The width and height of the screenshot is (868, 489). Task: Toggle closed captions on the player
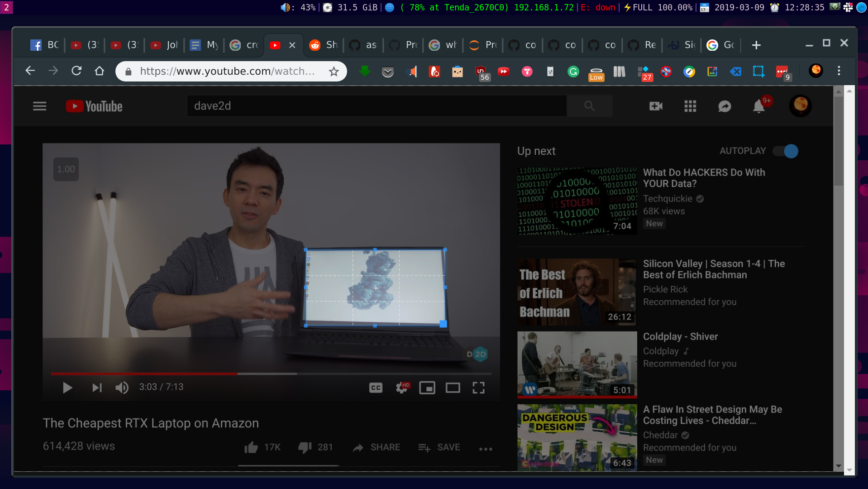376,388
